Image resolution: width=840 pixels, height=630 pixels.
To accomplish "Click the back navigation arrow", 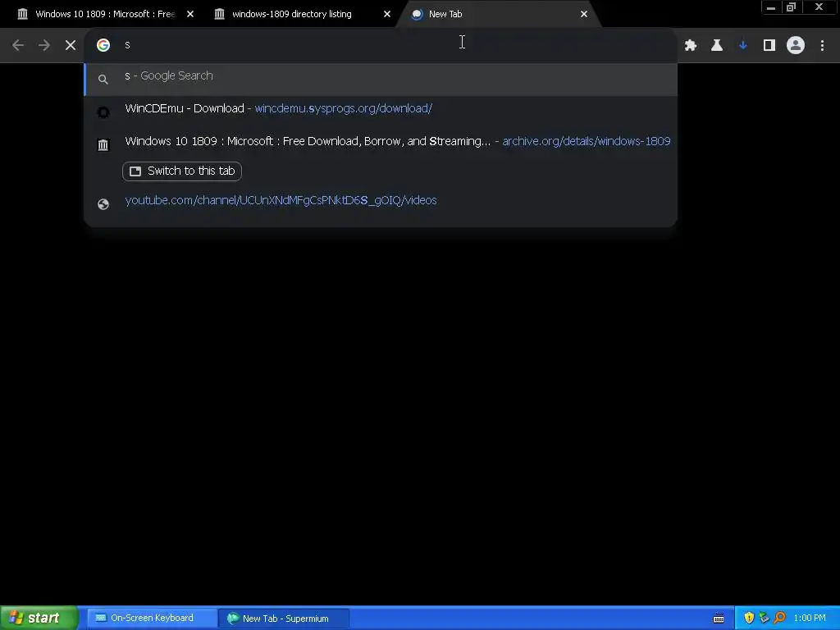I will point(18,46).
